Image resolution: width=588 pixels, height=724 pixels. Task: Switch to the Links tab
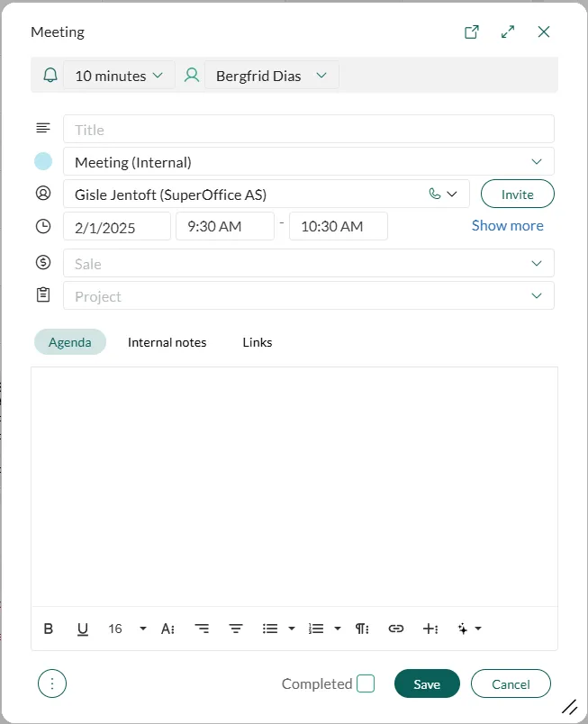click(x=258, y=342)
